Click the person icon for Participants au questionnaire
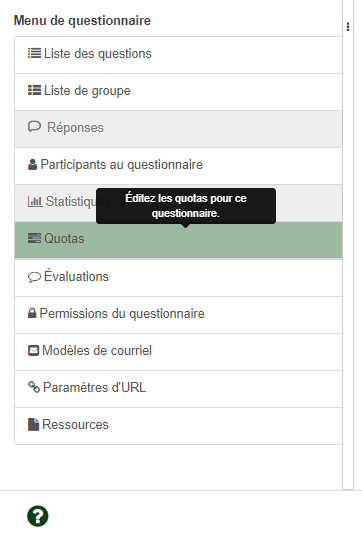 tap(33, 164)
